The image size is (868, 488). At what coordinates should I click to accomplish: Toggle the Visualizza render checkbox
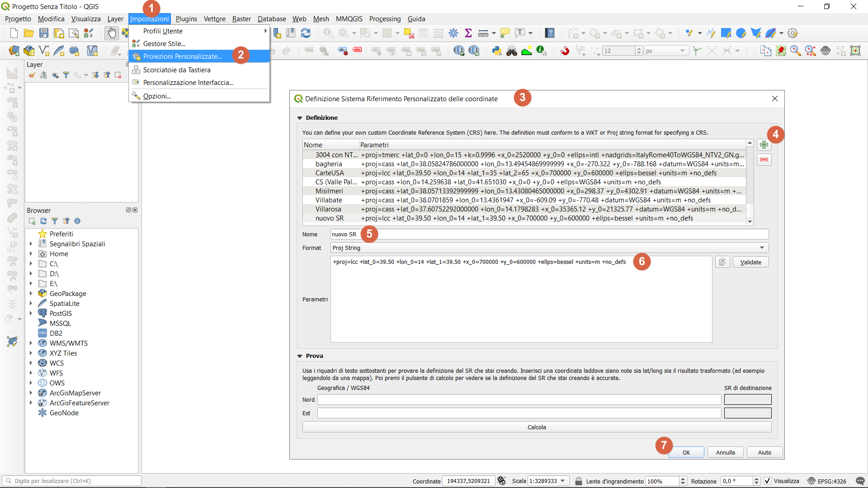click(768, 481)
